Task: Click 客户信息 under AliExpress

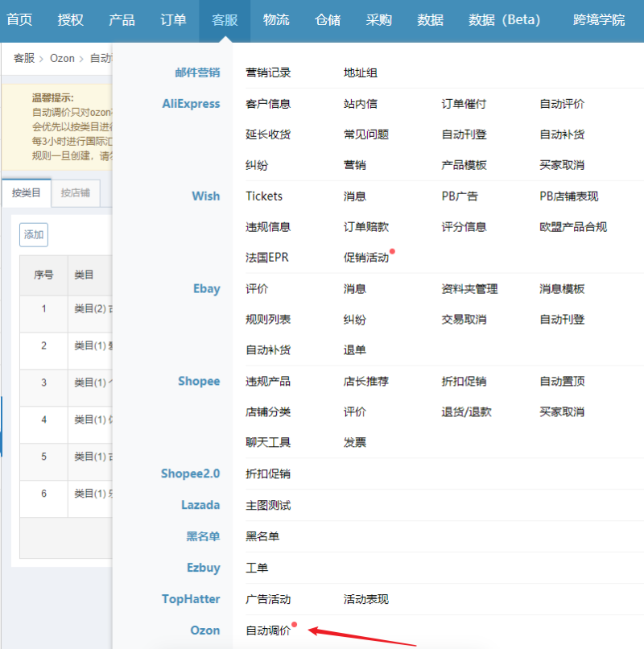Action: tap(268, 104)
